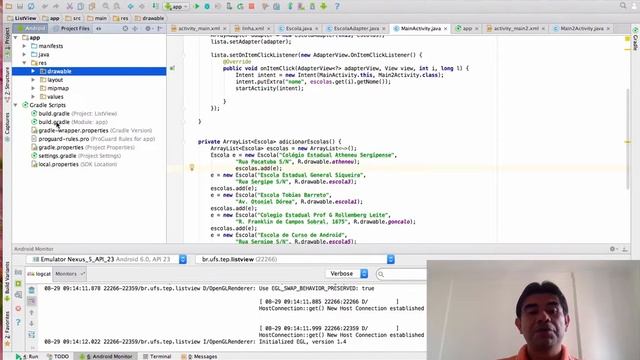Open Help with the question mark toolbar icon
Image resolution: width=640 pixels, height=360 pixels.
(x=337, y=6)
